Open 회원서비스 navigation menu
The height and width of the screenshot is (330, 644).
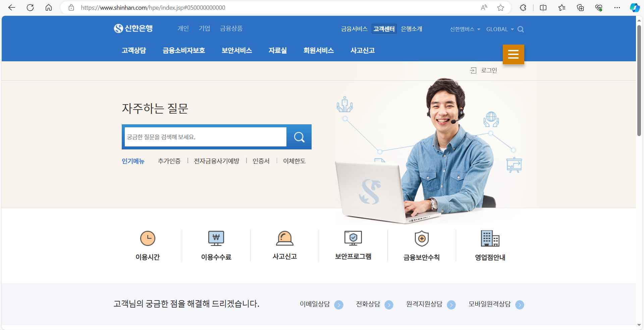[x=319, y=51]
